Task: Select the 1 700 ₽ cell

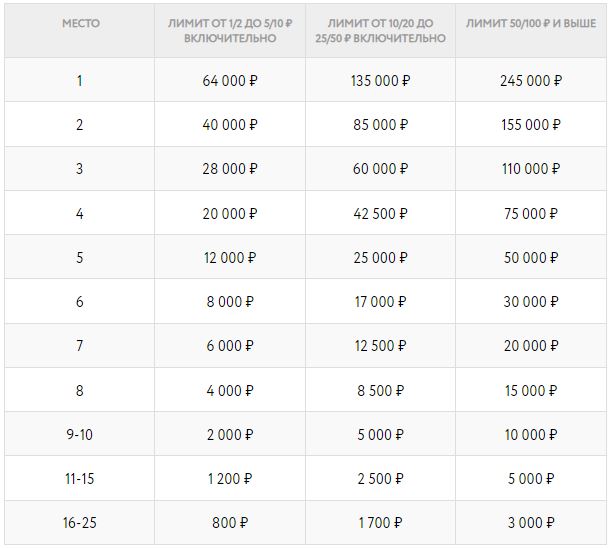Action: (x=380, y=522)
